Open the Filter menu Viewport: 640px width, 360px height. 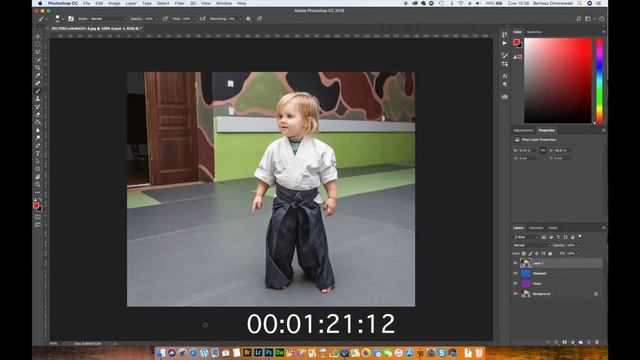180,3
